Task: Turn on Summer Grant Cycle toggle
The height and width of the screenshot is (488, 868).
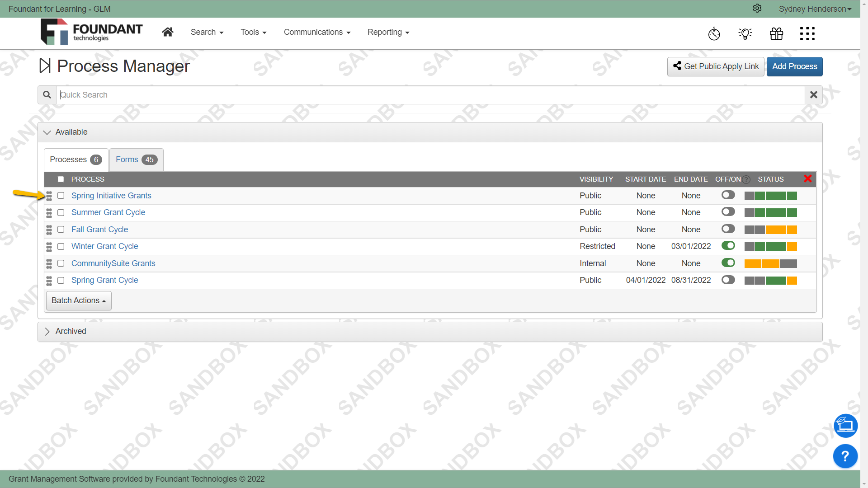Action: point(728,211)
